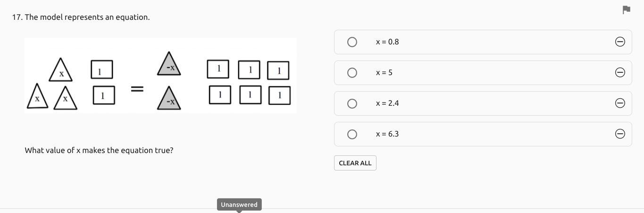This screenshot has width=644, height=213.
Task: Click the topmost white x triangle
Action: point(61,71)
